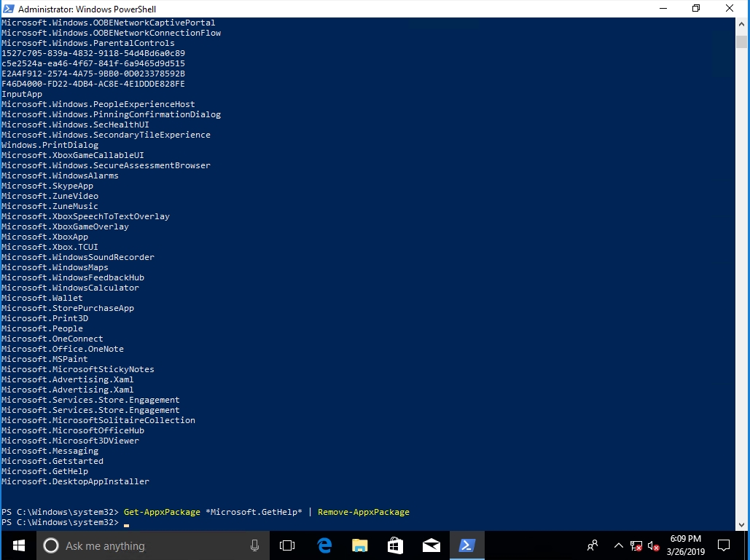Click the Microsoft.Windows.PeopleExperienceHost line

[x=98, y=104]
